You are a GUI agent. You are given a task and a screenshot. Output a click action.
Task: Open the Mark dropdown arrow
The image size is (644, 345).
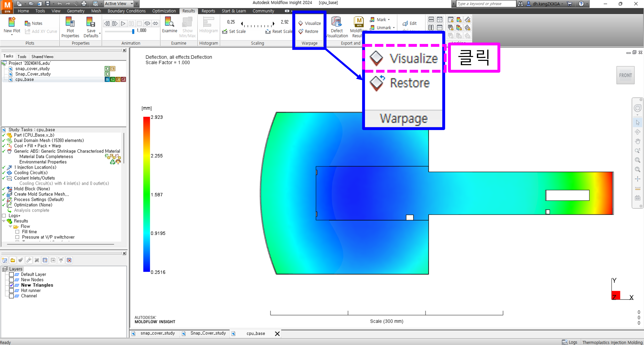pos(389,20)
